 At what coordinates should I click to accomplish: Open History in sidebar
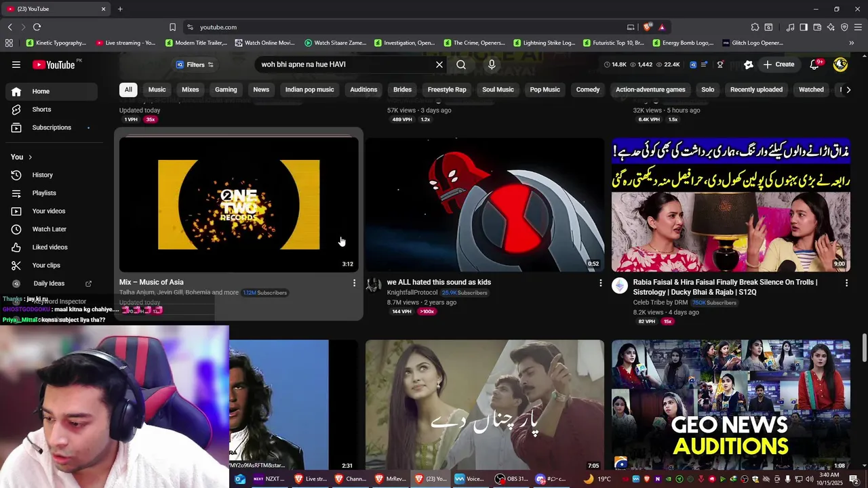52,175
